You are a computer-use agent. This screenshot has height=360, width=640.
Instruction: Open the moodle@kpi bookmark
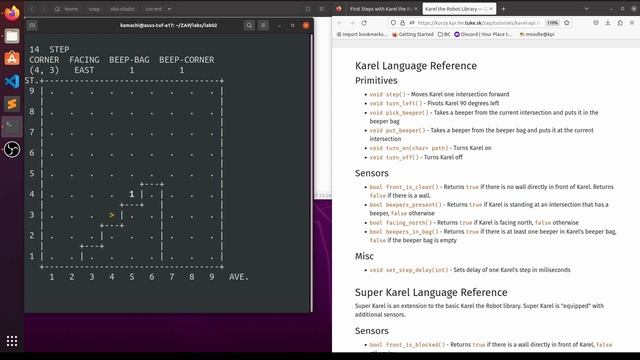point(537,34)
